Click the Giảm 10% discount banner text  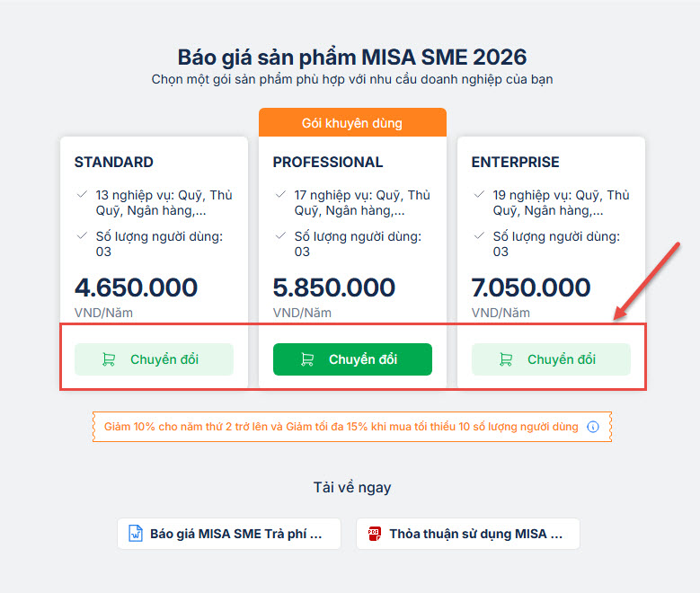click(341, 427)
